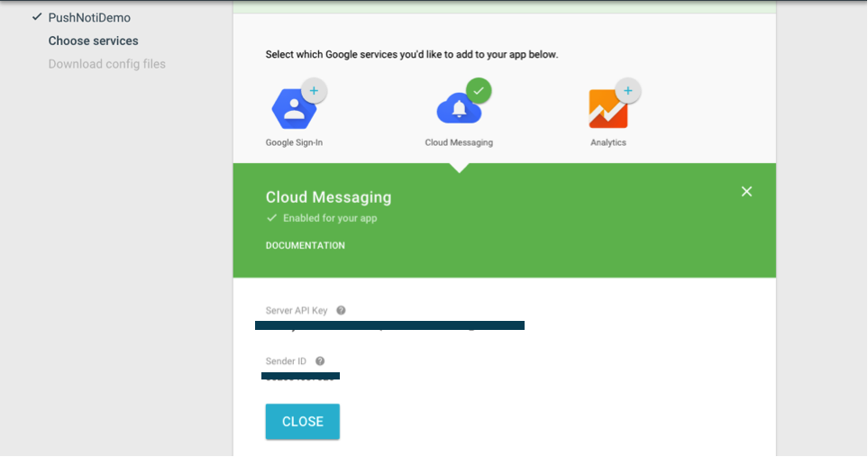Click the Cloud Messaging label under icon

[459, 142]
